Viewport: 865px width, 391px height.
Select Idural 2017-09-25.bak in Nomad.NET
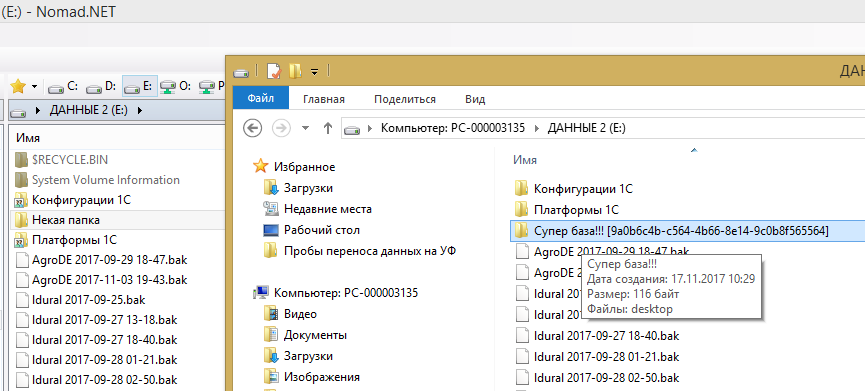pos(88,300)
